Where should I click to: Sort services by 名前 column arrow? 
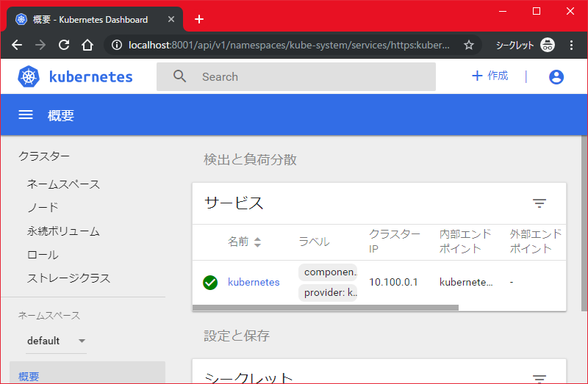coord(257,242)
